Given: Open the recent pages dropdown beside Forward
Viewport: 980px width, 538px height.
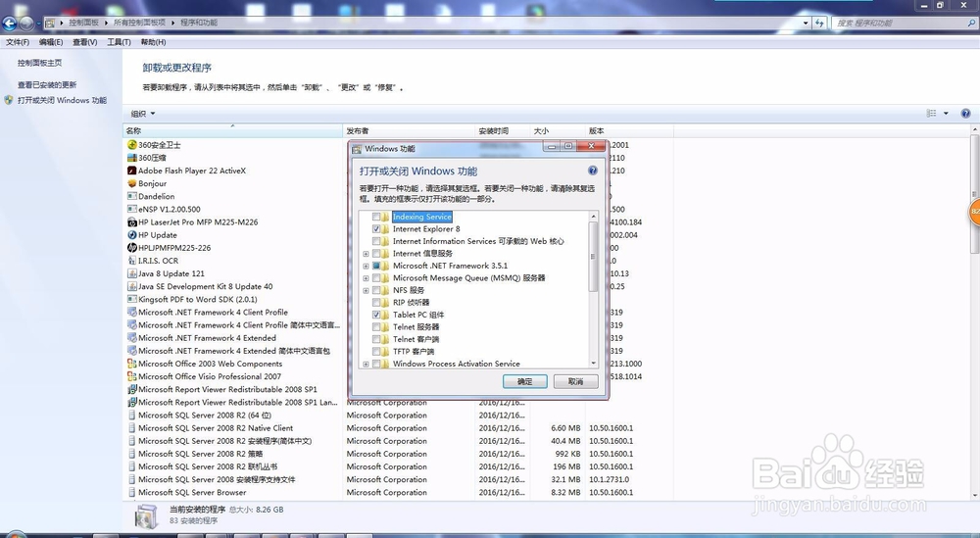Looking at the screenshot, I should (38, 24).
